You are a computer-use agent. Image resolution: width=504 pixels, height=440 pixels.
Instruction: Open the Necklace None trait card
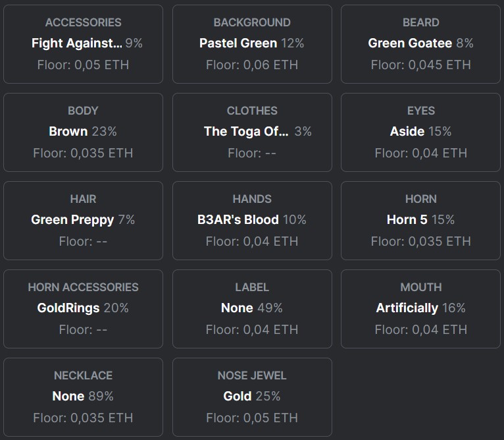tap(84, 397)
